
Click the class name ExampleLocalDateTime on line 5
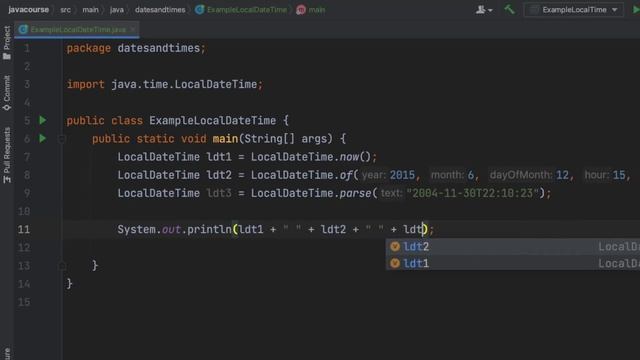(x=213, y=121)
